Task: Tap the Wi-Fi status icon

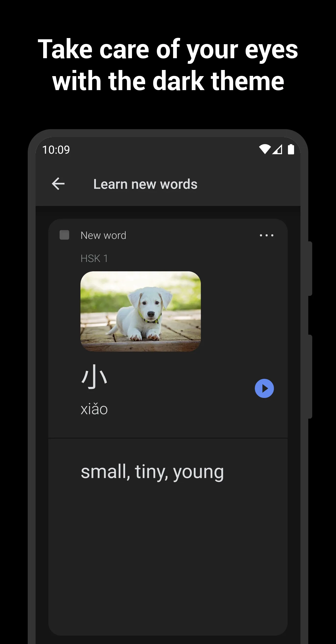Action: pyautogui.click(x=265, y=149)
